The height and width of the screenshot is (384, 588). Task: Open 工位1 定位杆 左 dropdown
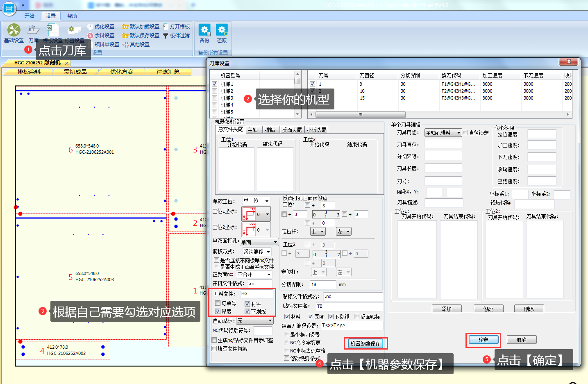point(344,232)
